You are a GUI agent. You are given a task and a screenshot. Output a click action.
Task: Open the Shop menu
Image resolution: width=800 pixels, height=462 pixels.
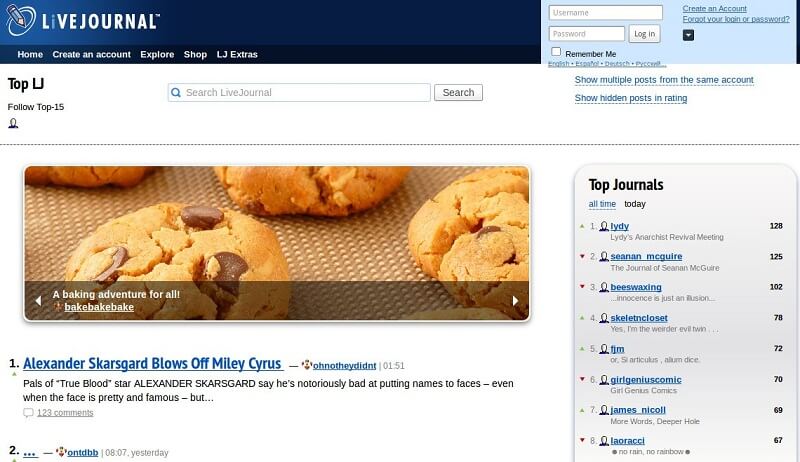click(195, 55)
